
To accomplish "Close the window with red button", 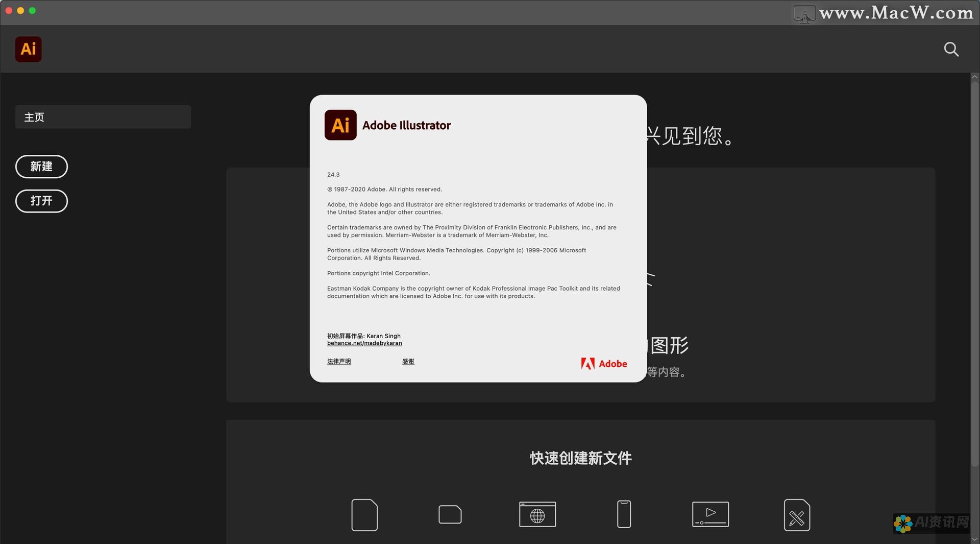I will coord(9,11).
